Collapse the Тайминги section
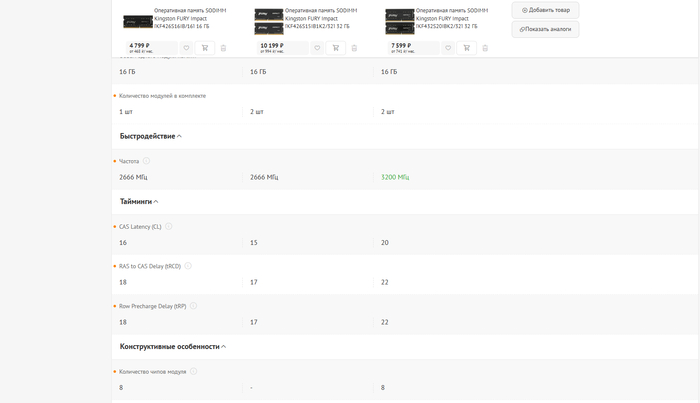The width and height of the screenshot is (700, 403). pos(139,202)
